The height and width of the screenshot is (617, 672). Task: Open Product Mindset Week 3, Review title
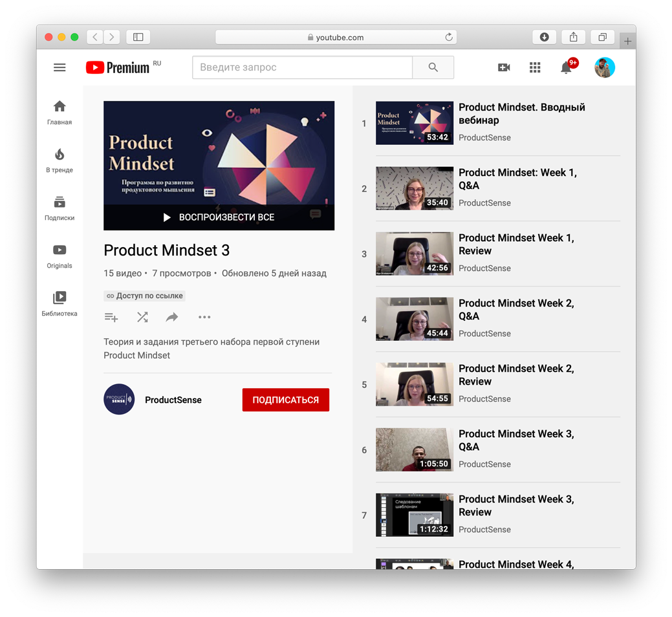pos(516,506)
